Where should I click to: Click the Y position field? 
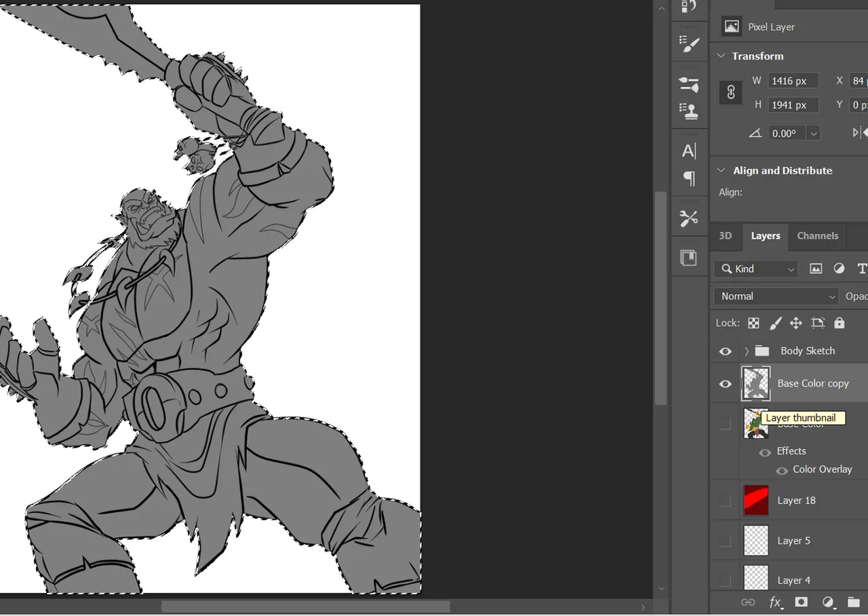[859, 105]
